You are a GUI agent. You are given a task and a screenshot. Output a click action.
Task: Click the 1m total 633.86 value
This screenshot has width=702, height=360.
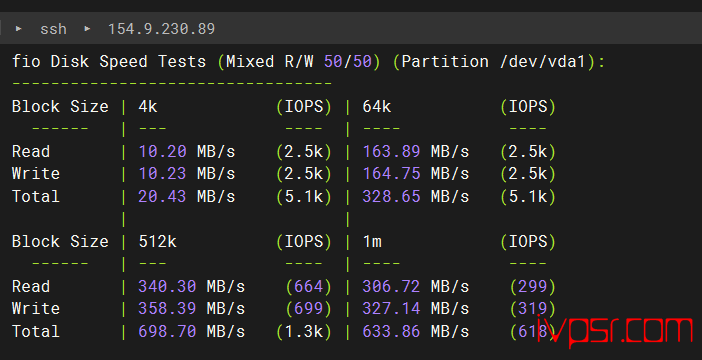(391, 332)
